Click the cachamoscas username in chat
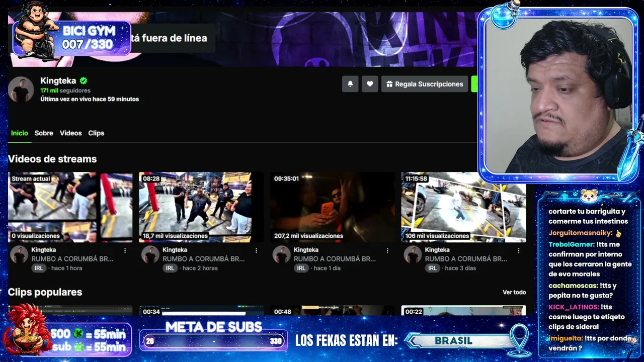This screenshot has height=362, width=644. coord(573,286)
